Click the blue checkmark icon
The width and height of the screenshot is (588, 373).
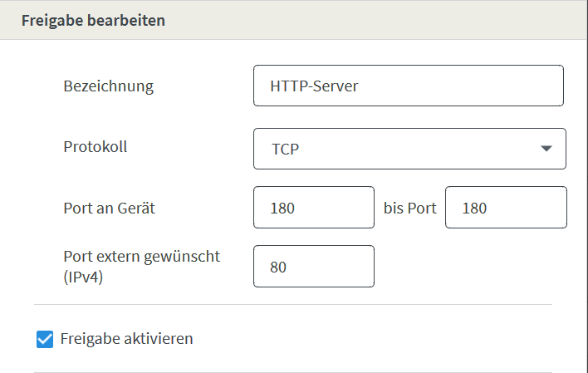point(45,339)
